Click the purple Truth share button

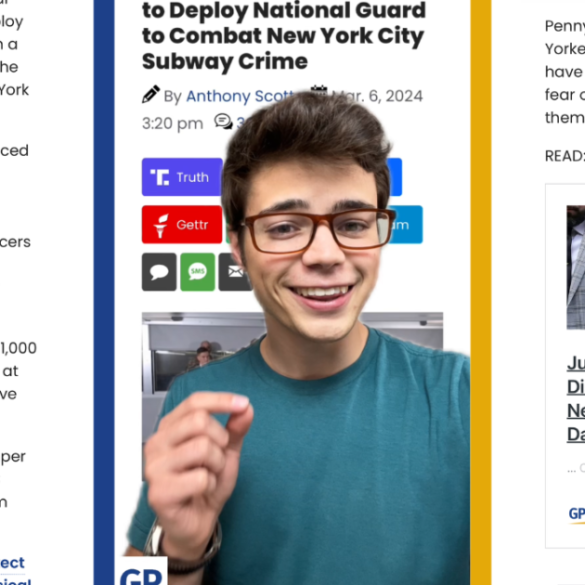pyautogui.click(x=182, y=177)
